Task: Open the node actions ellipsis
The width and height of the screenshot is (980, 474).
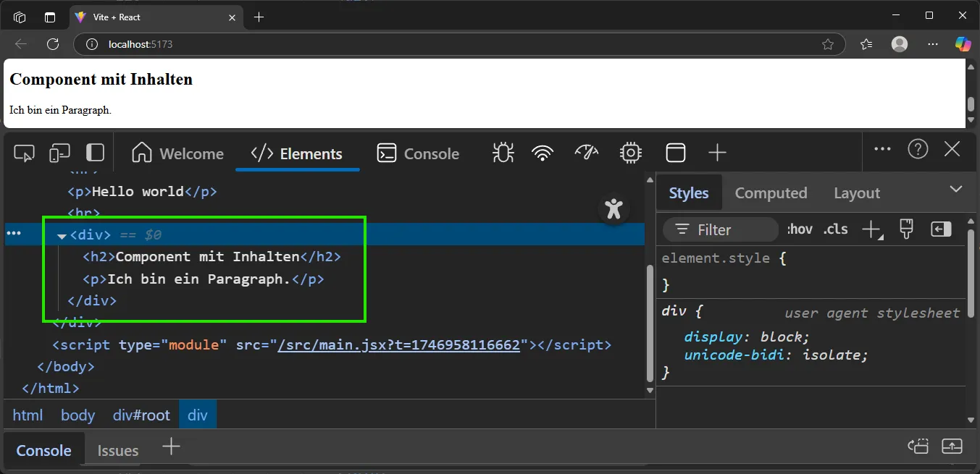Action: (x=14, y=233)
